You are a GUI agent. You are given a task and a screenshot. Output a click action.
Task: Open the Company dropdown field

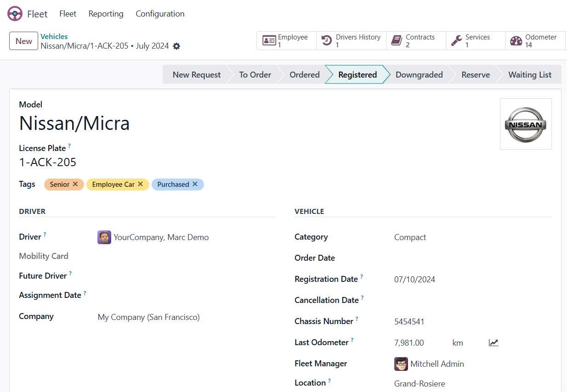click(186, 317)
